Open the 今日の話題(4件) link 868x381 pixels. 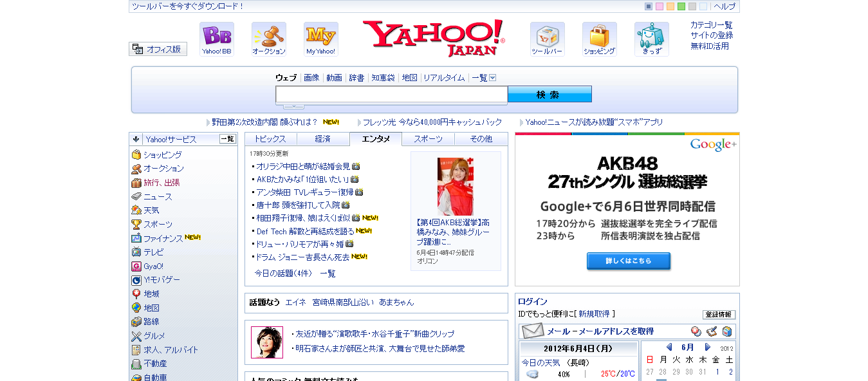[283, 274]
